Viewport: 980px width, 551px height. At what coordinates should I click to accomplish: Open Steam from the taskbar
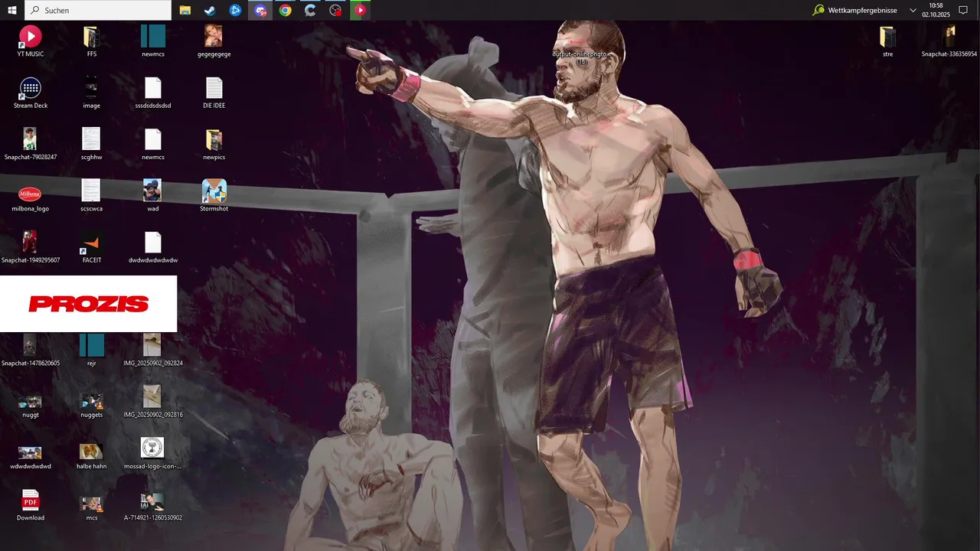tap(210, 10)
